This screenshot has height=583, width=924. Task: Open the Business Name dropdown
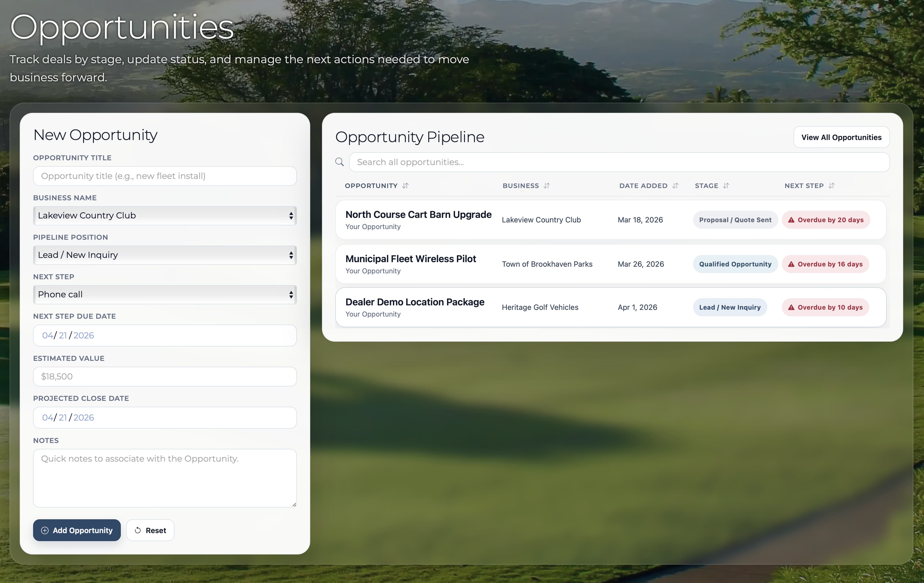pyautogui.click(x=165, y=215)
